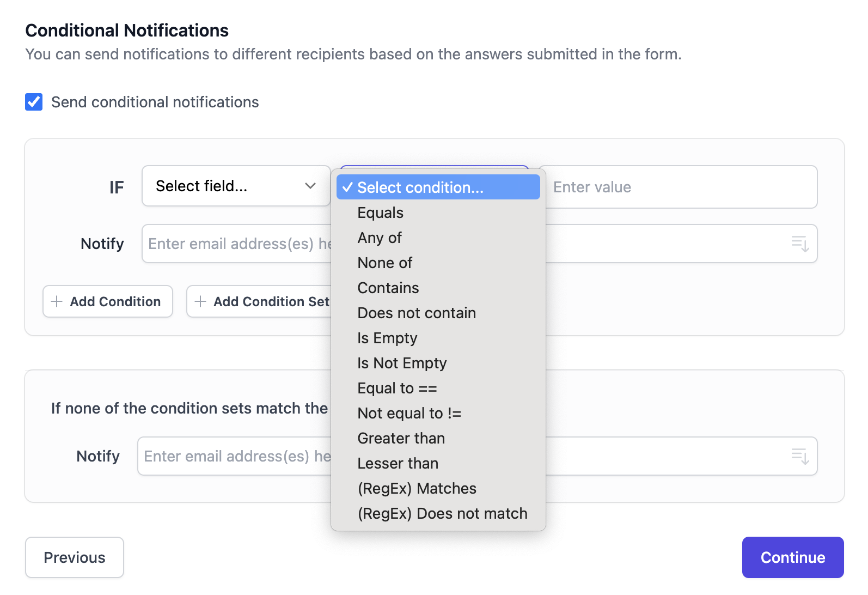The height and width of the screenshot is (595, 868).
Task: Uncheck Send conditional notifications checkbox
Action: coord(34,102)
